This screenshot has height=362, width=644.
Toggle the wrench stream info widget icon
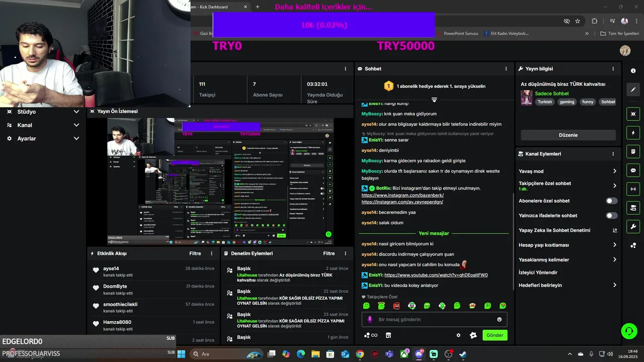coord(633,226)
